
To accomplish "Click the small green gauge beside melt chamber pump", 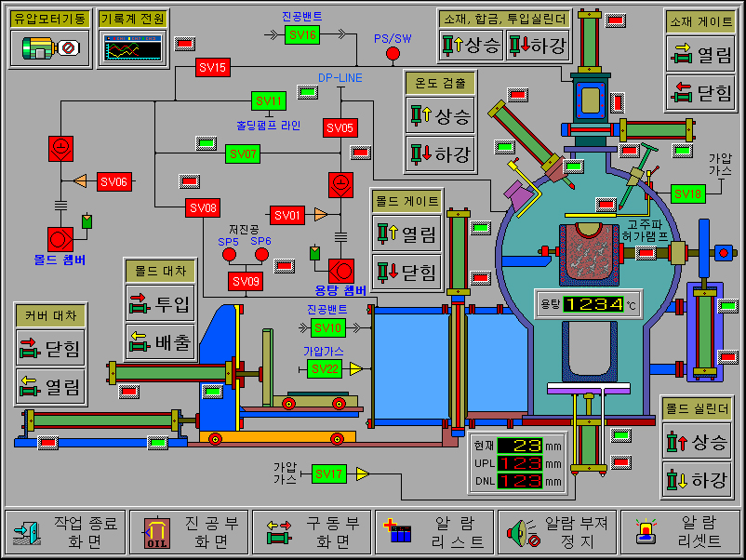I will [x=314, y=253].
